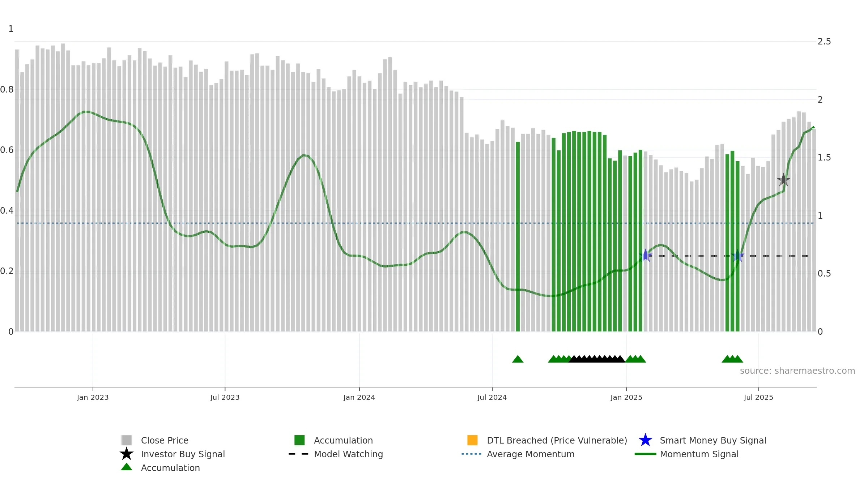This screenshot has height=488, width=868.
Task: Click the isolated green accumulation triangle after Jul 2024
Action: pyautogui.click(x=518, y=359)
